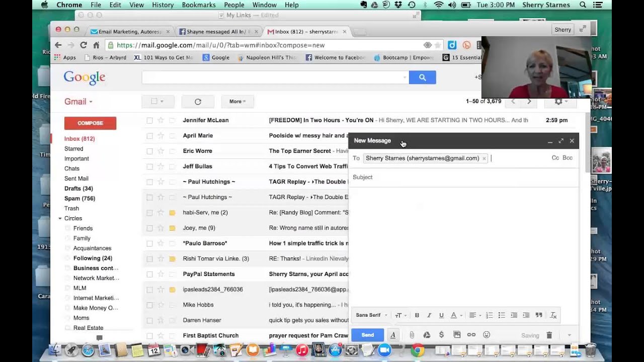
Task: Toggle underline formatting in compose toolbar
Action: pyautogui.click(x=441, y=315)
